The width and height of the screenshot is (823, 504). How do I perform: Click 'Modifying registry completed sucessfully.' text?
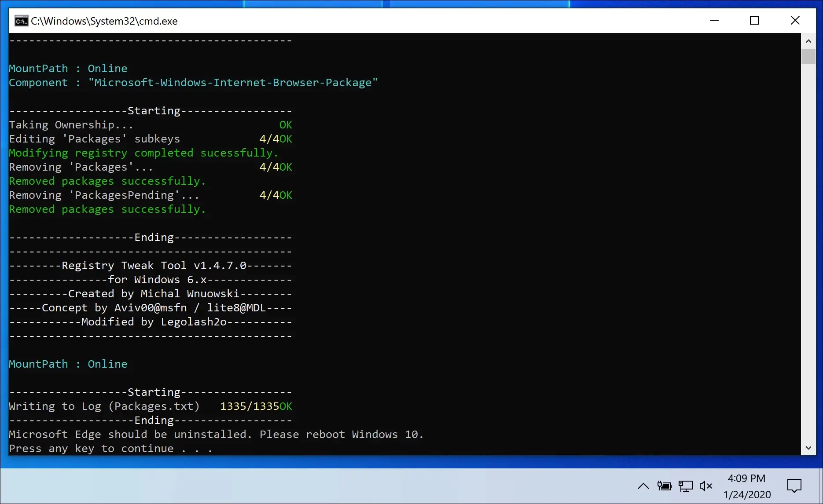click(143, 153)
